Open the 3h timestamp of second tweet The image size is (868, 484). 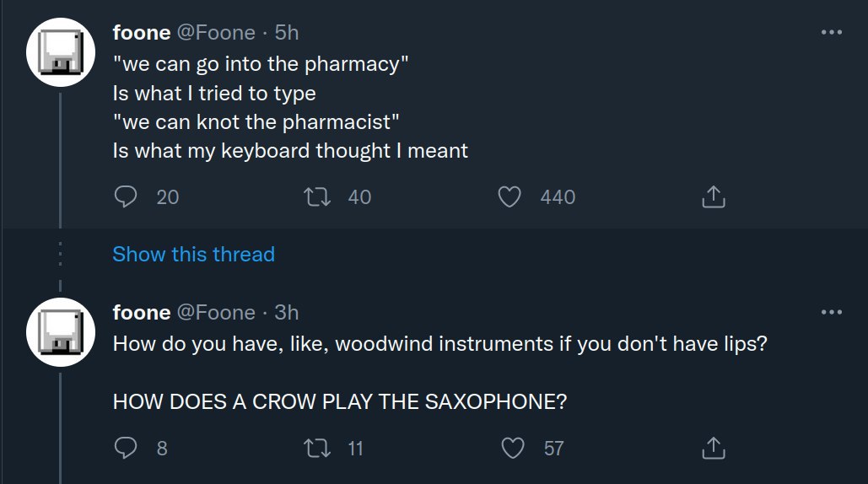pos(287,313)
